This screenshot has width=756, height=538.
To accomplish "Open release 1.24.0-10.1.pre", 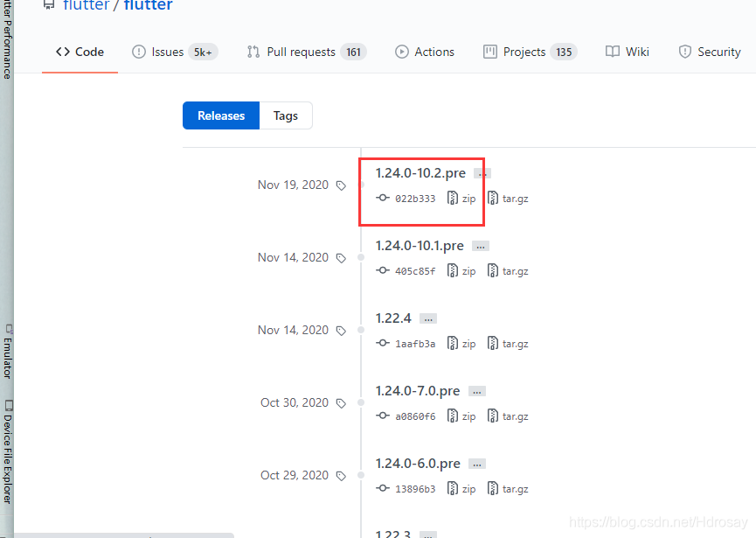I will [x=420, y=246].
